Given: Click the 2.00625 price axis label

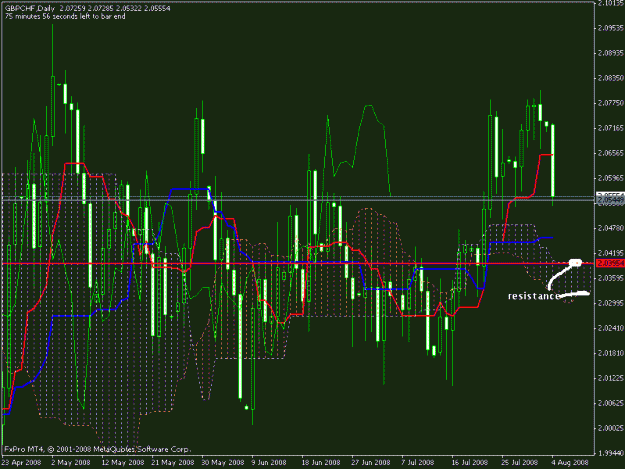Looking at the screenshot, I should [x=611, y=403].
